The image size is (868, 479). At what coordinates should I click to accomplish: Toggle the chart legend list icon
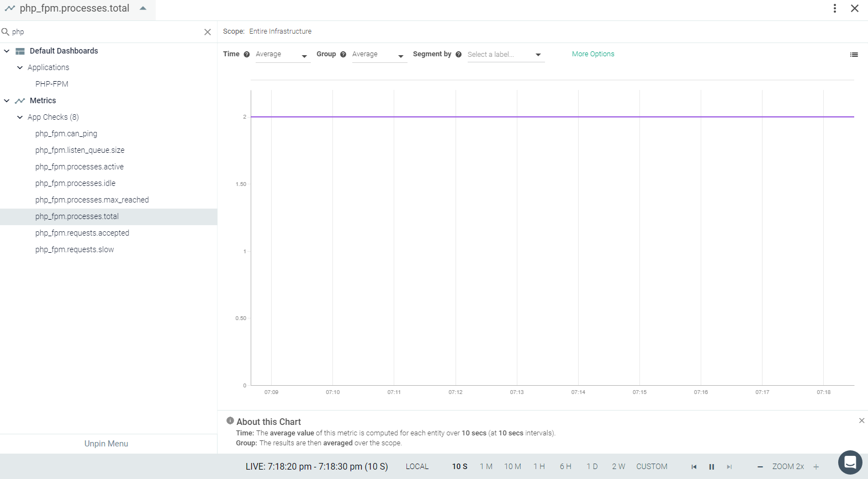pos(854,55)
